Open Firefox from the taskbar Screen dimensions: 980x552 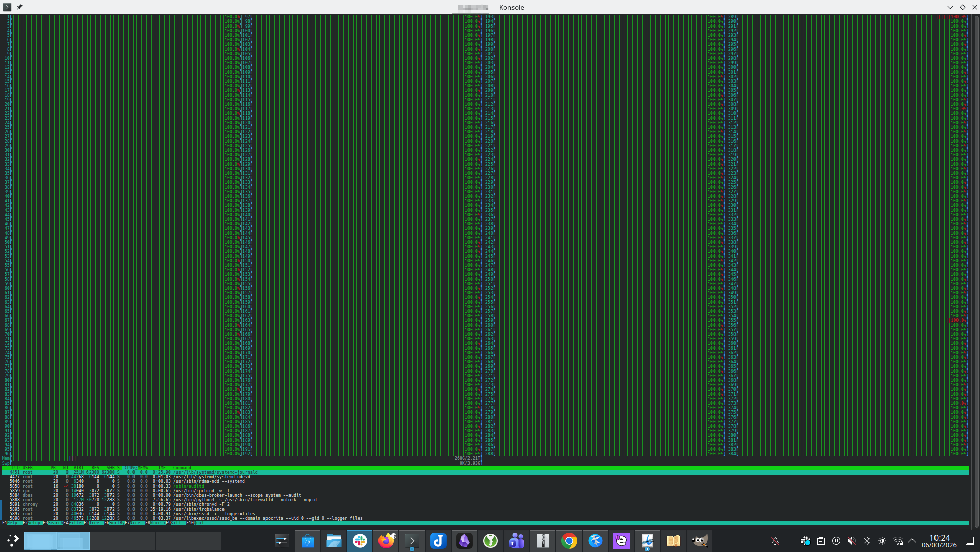386,540
